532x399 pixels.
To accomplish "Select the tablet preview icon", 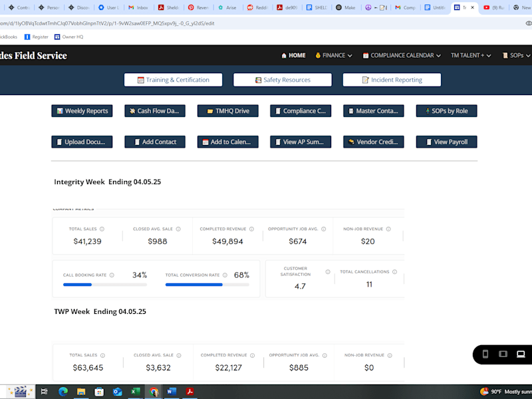I will 503,354.
